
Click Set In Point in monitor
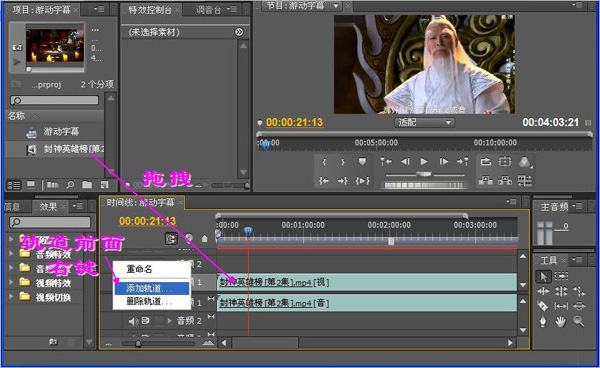point(324,162)
